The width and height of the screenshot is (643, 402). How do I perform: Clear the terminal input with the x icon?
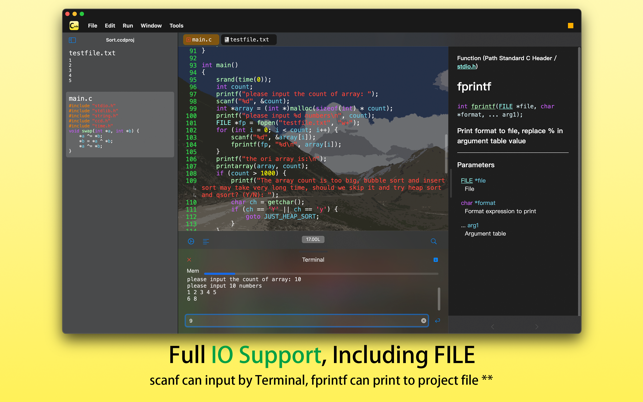pos(424,320)
